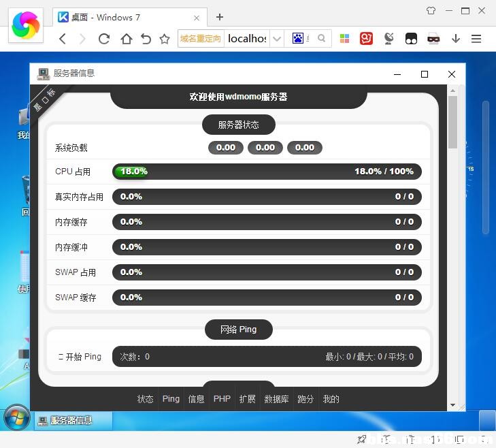Go to home page icon
Screen dimensions: 496x448
[x=127, y=39]
